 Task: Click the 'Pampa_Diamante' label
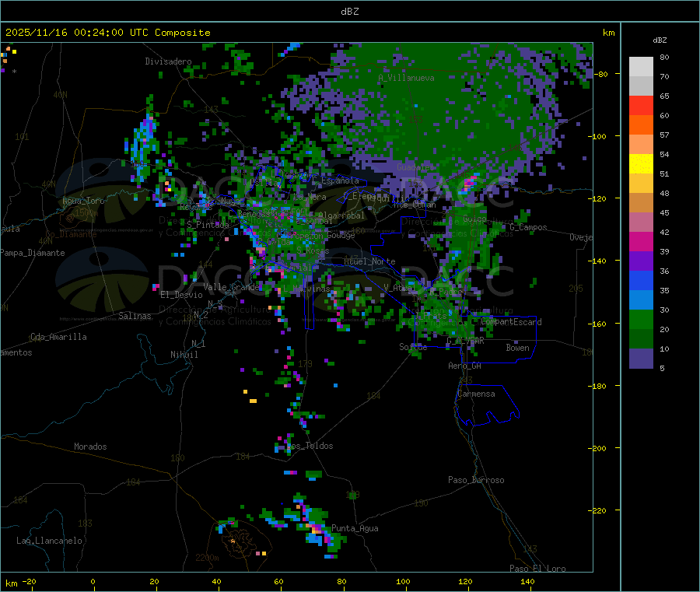point(33,253)
